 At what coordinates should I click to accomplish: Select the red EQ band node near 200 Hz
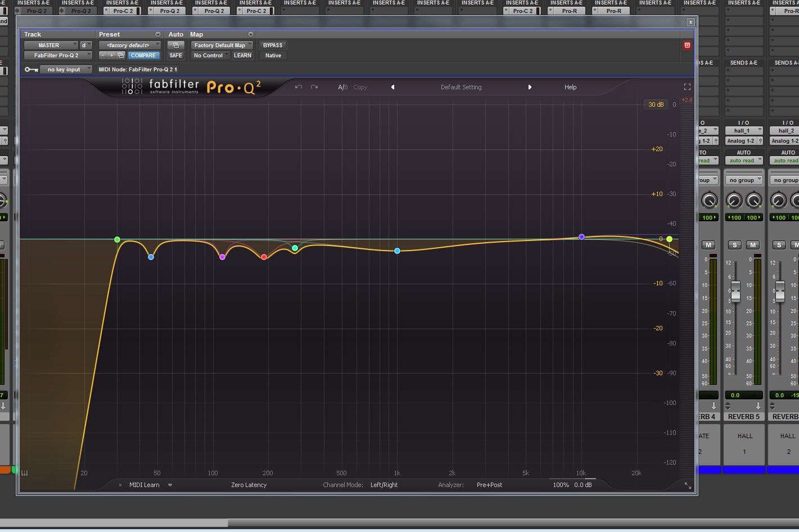[264, 257]
